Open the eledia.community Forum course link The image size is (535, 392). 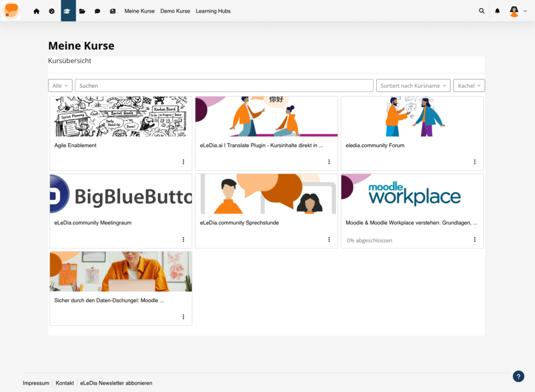375,145
